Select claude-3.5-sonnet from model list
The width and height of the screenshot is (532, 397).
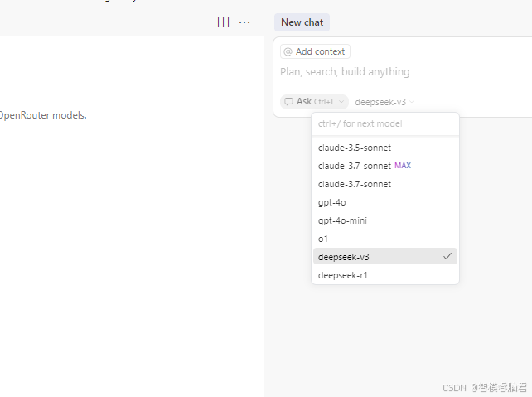point(385,148)
